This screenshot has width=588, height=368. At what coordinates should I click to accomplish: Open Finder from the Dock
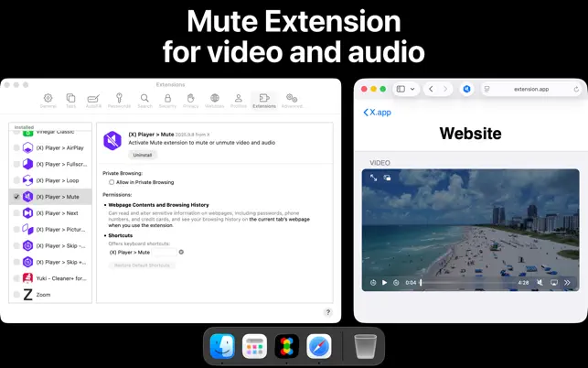(222, 346)
